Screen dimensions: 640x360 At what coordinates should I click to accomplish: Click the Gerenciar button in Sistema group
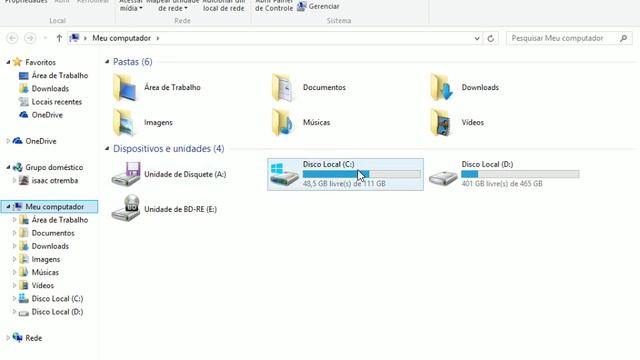(318, 7)
